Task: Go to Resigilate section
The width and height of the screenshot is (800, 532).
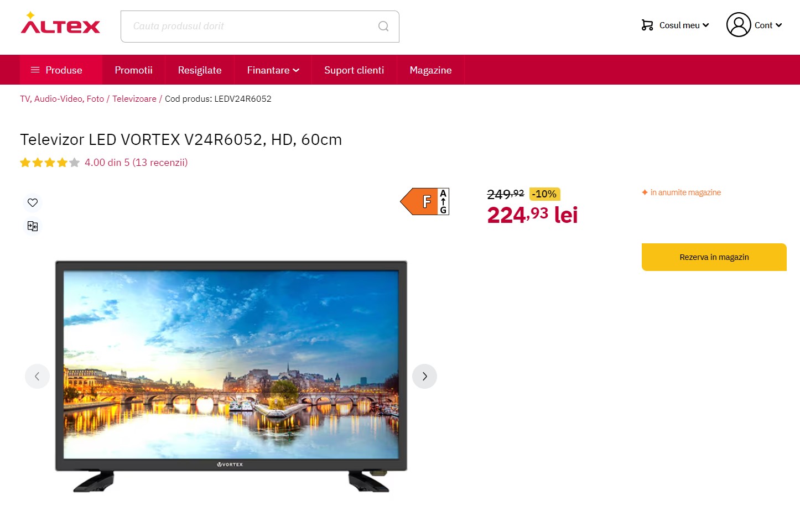Action: tap(200, 70)
